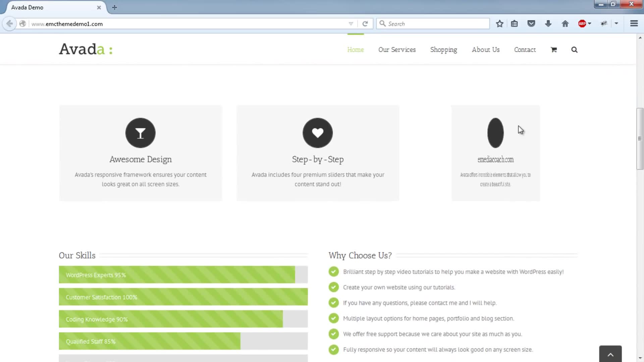The width and height of the screenshot is (644, 362).
Task: Open the Our Services menu item
Action: click(x=397, y=50)
